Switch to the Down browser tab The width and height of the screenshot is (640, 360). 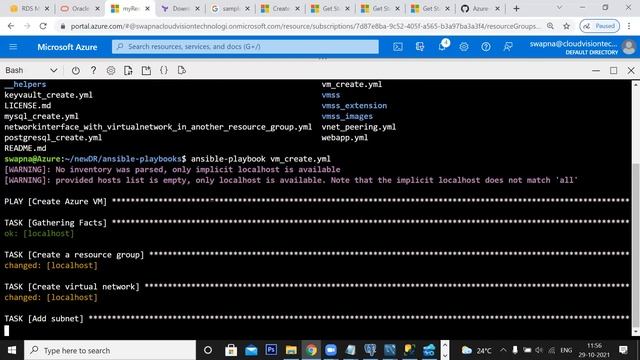180,8
